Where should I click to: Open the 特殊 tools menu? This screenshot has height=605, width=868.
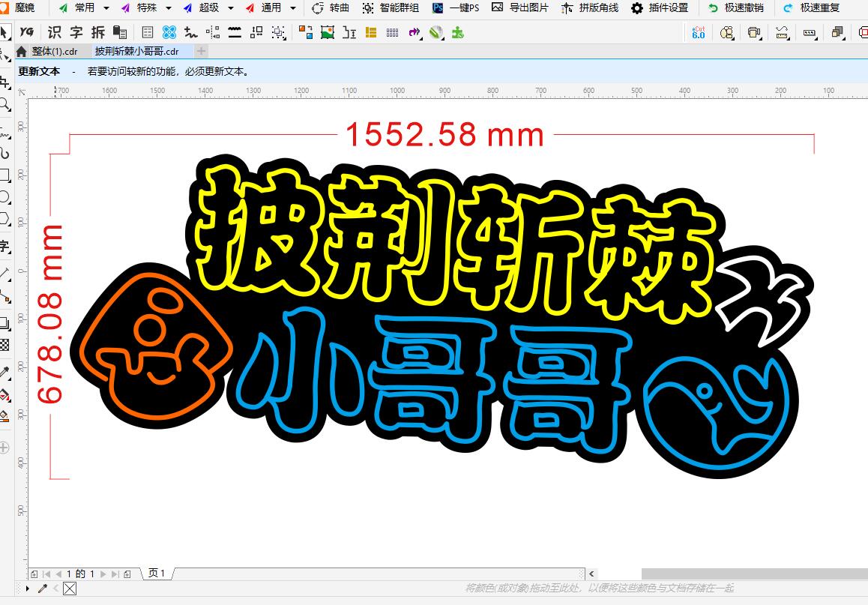[x=139, y=7]
